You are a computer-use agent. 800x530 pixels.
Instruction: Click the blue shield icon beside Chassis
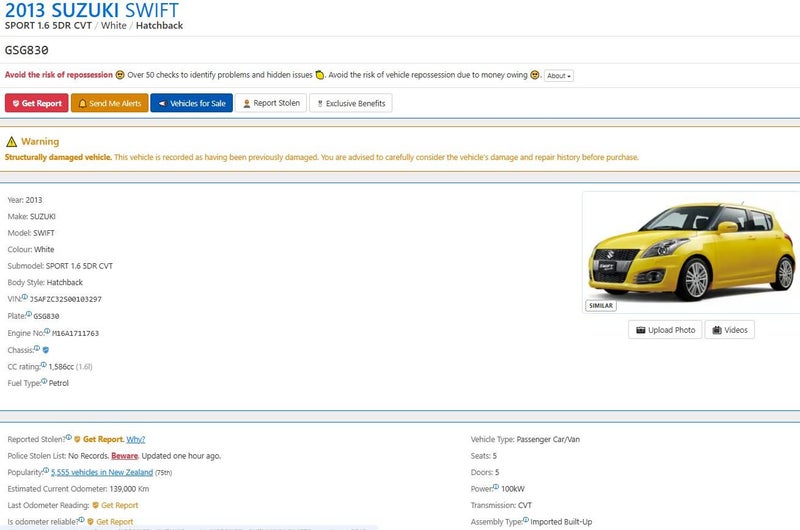click(45, 349)
